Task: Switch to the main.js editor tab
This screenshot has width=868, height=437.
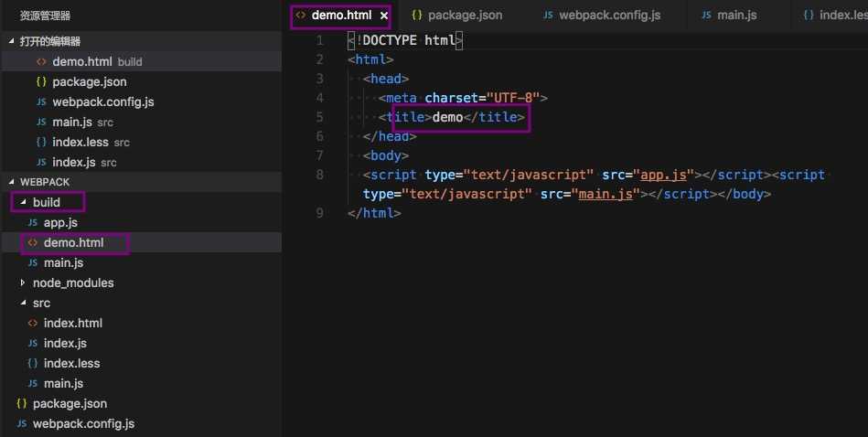Action: coord(729,16)
